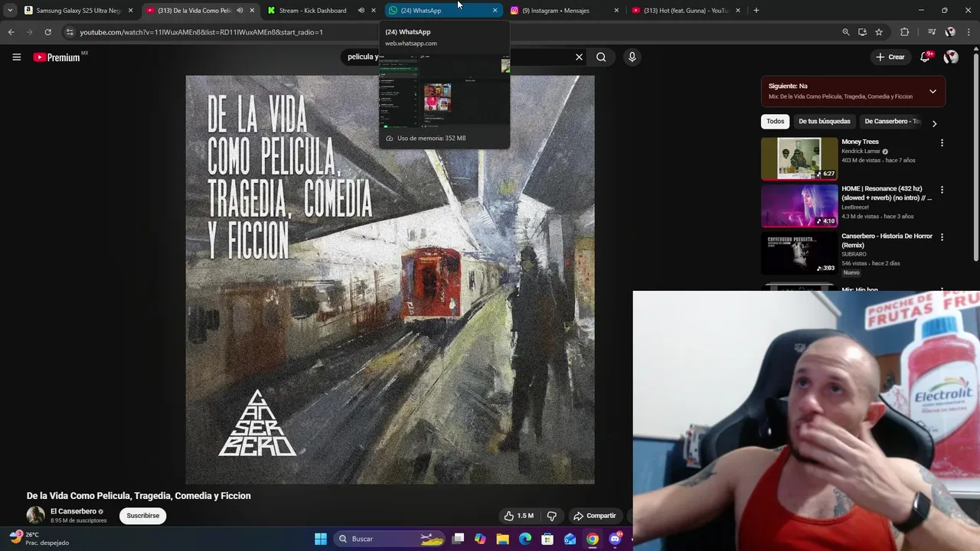980x551 pixels.
Task: Open the Windows Start menu
Action: coord(321,539)
